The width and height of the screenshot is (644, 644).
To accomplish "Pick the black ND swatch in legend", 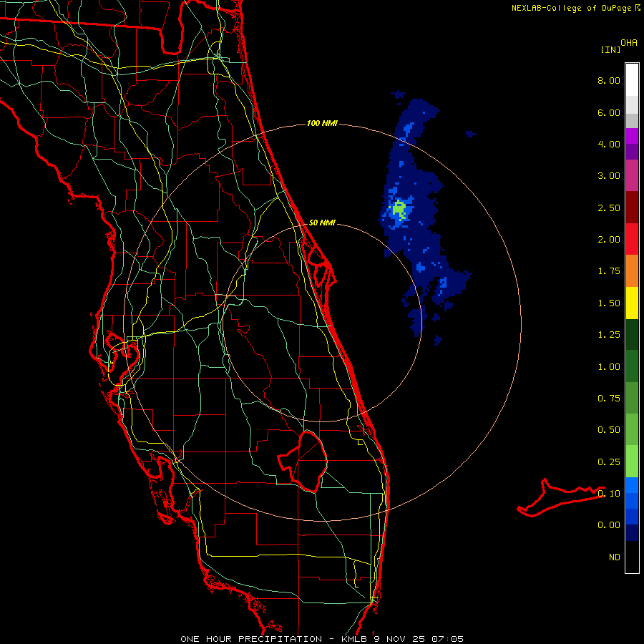I will coord(632,557).
